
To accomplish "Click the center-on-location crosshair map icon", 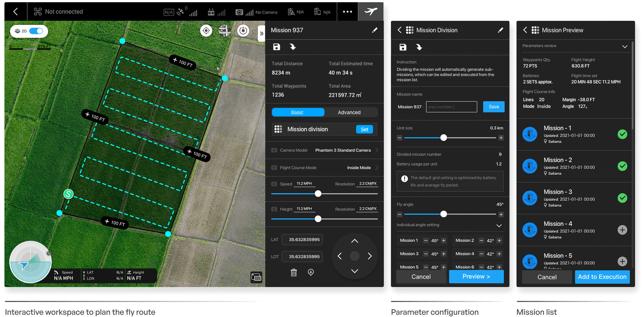I will (206, 31).
